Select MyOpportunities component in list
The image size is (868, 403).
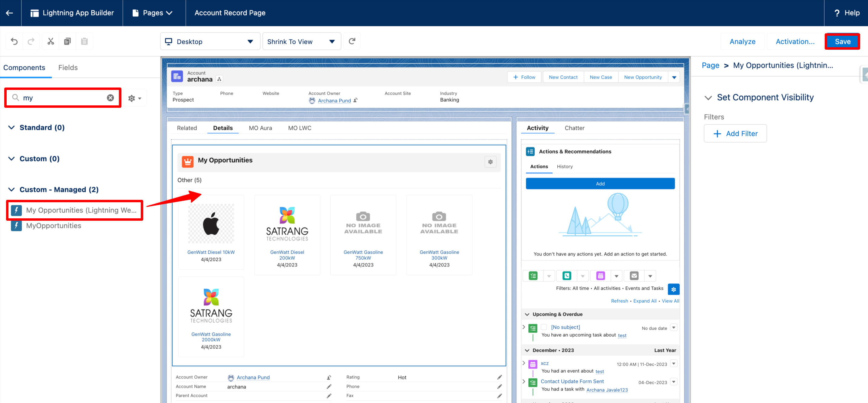point(54,226)
